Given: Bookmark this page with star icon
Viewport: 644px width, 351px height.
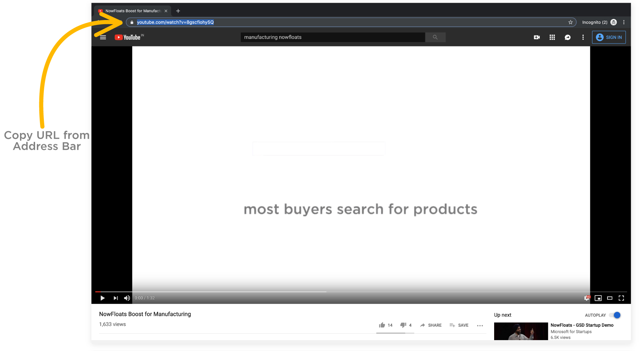Looking at the screenshot, I should pyautogui.click(x=570, y=22).
